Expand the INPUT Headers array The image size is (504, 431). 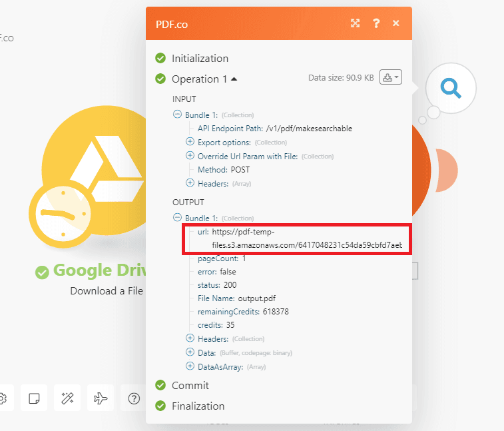(190, 183)
